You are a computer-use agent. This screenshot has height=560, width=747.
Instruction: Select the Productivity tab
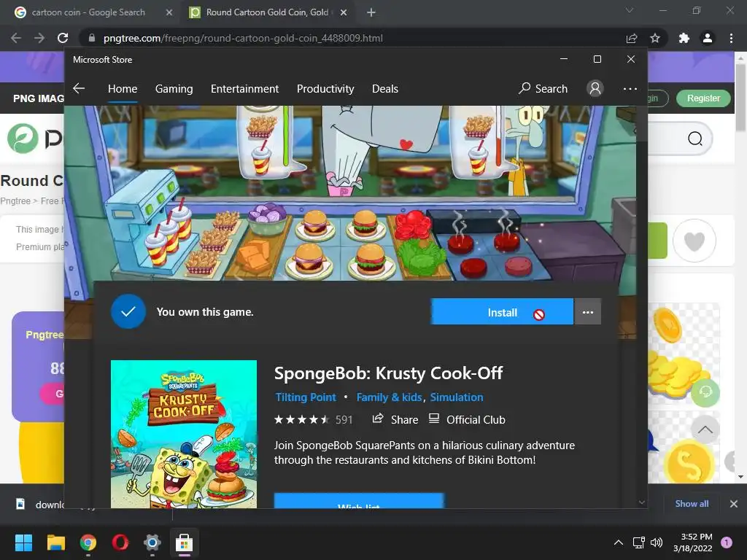[x=325, y=88]
